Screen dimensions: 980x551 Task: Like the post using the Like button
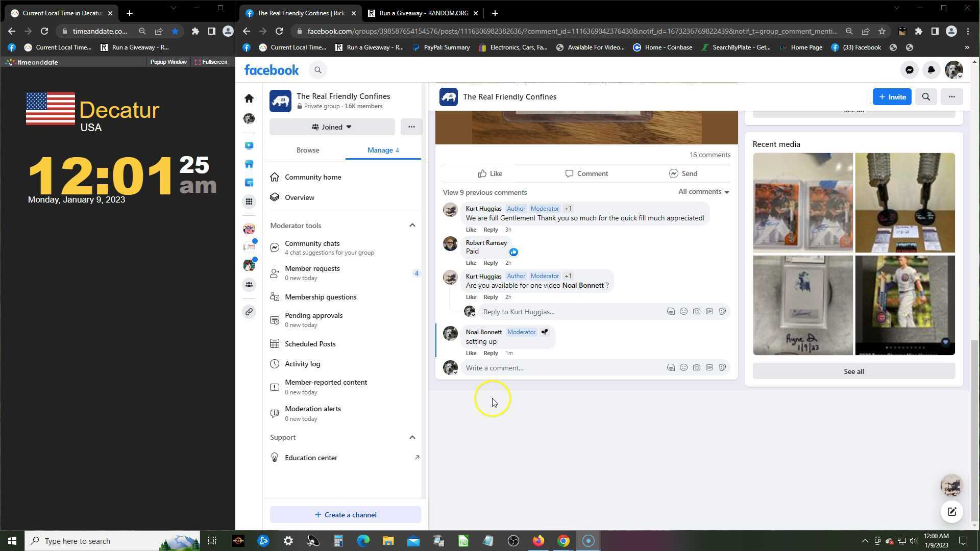click(x=490, y=173)
